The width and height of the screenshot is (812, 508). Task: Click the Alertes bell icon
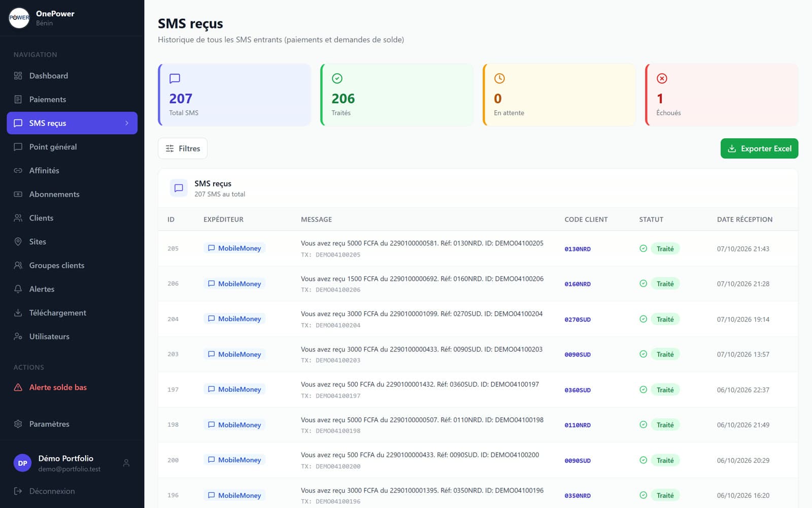tap(18, 289)
